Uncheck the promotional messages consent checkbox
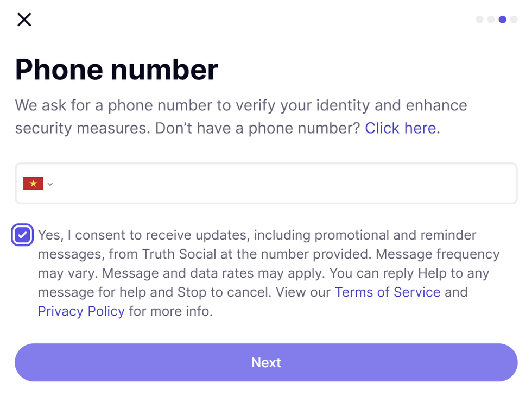This screenshot has width=532, height=402. pyautogui.click(x=22, y=235)
